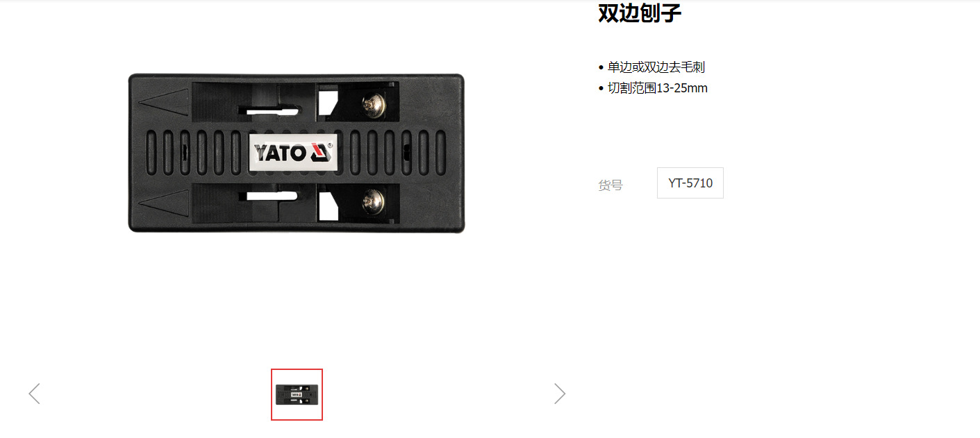
Task: Click the large edge trimmer product image
Action: 297,153
